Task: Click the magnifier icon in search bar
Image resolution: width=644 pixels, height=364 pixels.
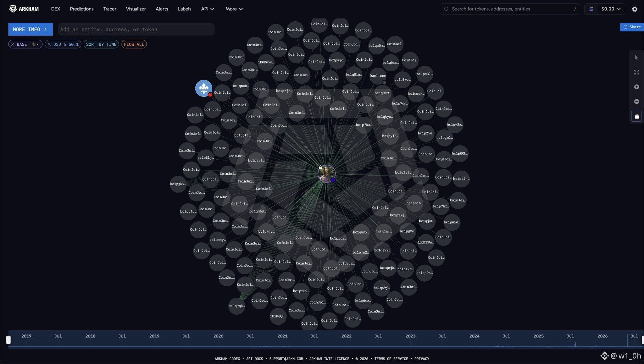Action: pyautogui.click(x=446, y=9)
